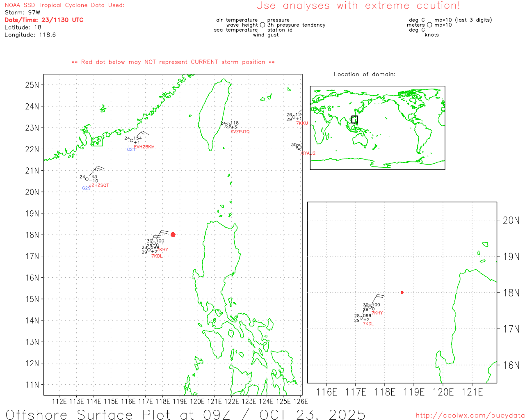Click the black domain rectangle on world map
Image resolution: width=525 pixels, height=420 pixels.
(x=354, y=119)
